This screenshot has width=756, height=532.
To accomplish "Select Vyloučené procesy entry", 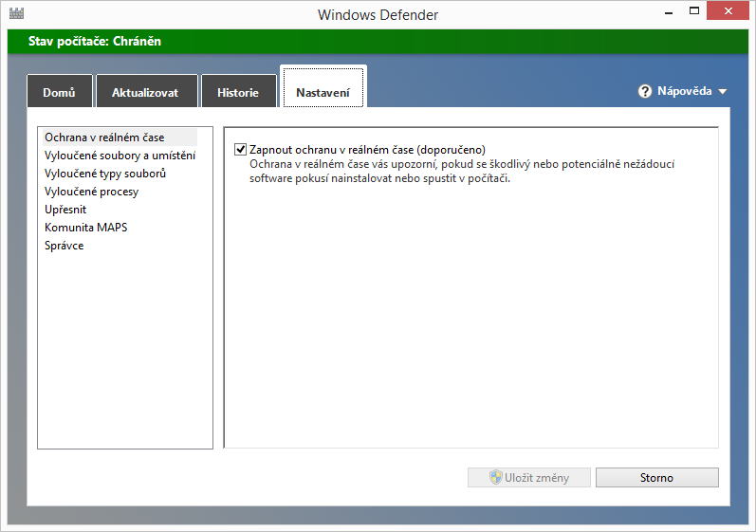I will pos(92,192).
